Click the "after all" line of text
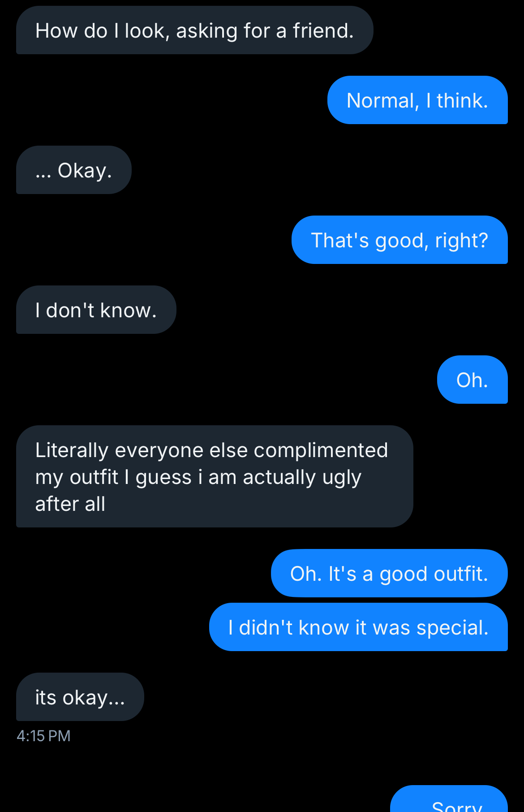Image resolution: width=524 pixels, height=812 pixels. click(x=70, y=504)
